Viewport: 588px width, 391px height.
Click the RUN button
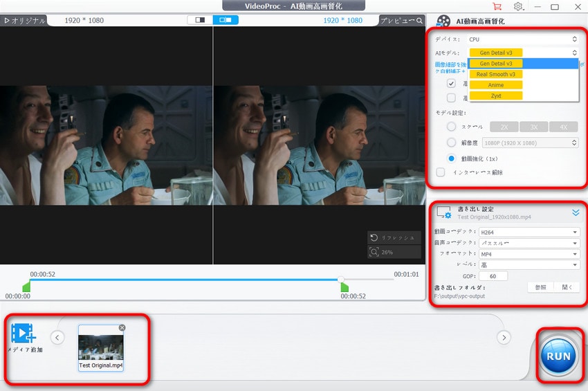558,356
